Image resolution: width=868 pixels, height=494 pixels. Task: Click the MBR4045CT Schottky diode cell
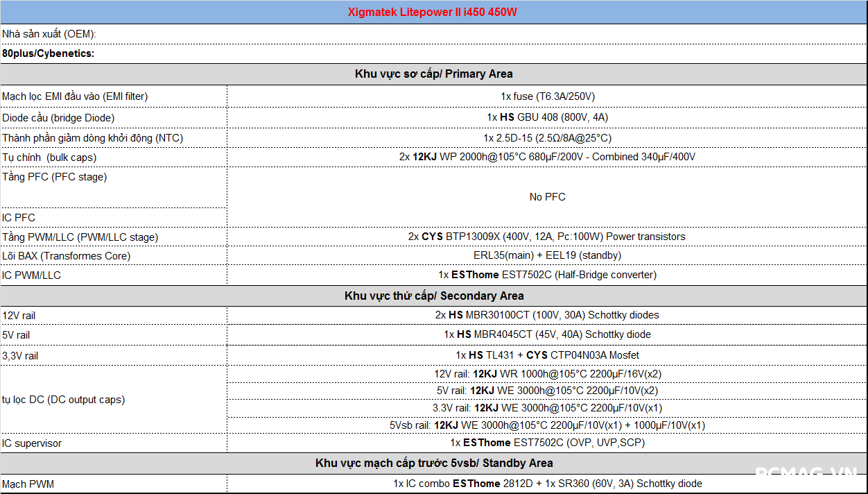coord(547,334)
